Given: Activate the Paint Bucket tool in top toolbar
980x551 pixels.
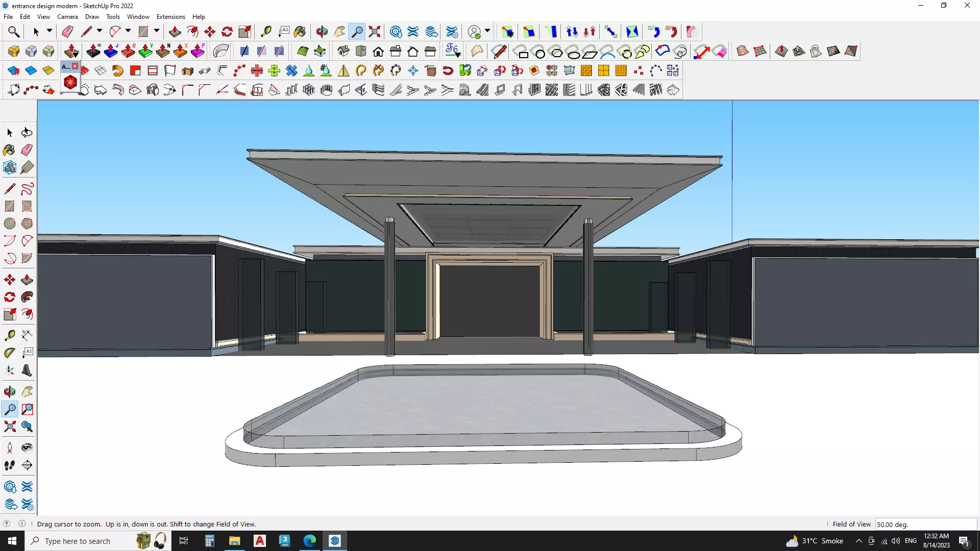Looking at the screenshot, I should click(x=300, y=32).
